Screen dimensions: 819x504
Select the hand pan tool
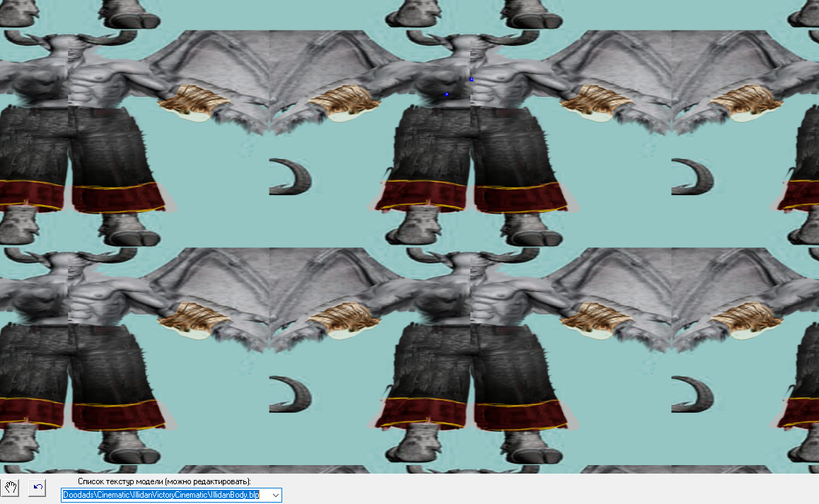point(11,488)
